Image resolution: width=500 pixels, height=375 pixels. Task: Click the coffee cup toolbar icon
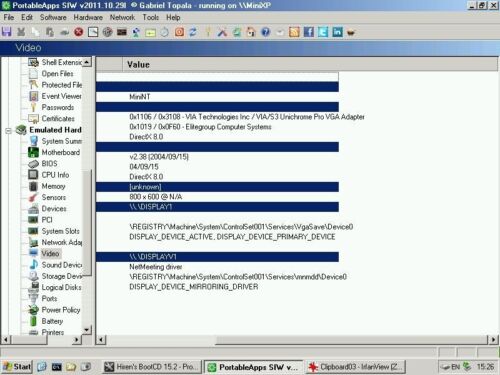point(351,33)
